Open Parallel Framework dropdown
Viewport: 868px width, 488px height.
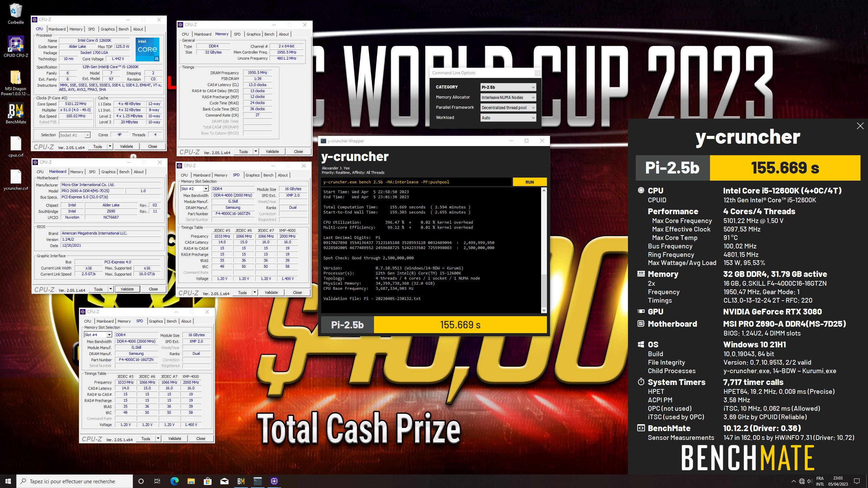tap(508, 107)
